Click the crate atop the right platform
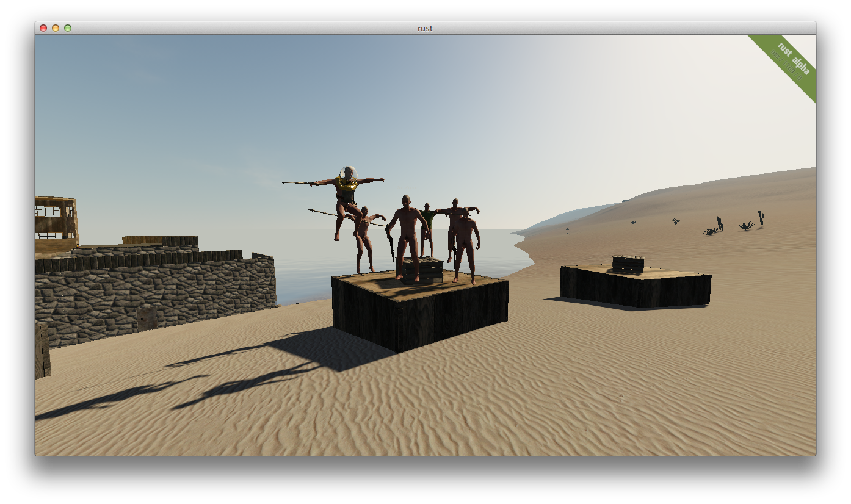Image resolution: width=851 pixels, height=504 pixels. click(628, 264)
